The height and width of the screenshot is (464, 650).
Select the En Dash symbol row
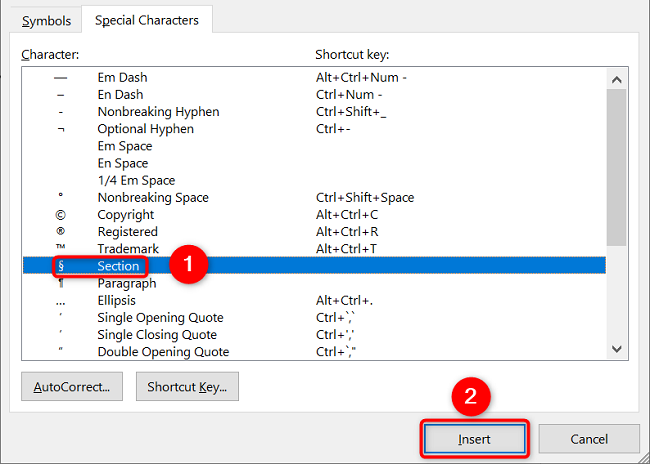(x=122, y=95)
